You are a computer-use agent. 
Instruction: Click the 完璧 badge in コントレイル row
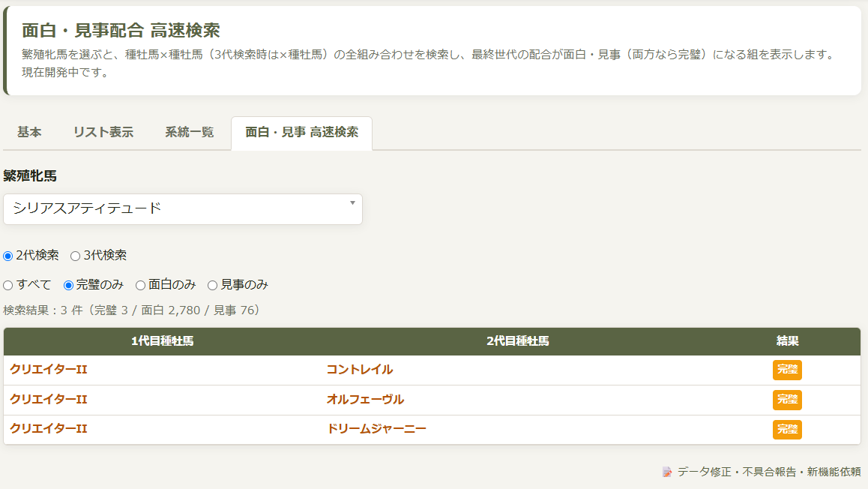787,370
